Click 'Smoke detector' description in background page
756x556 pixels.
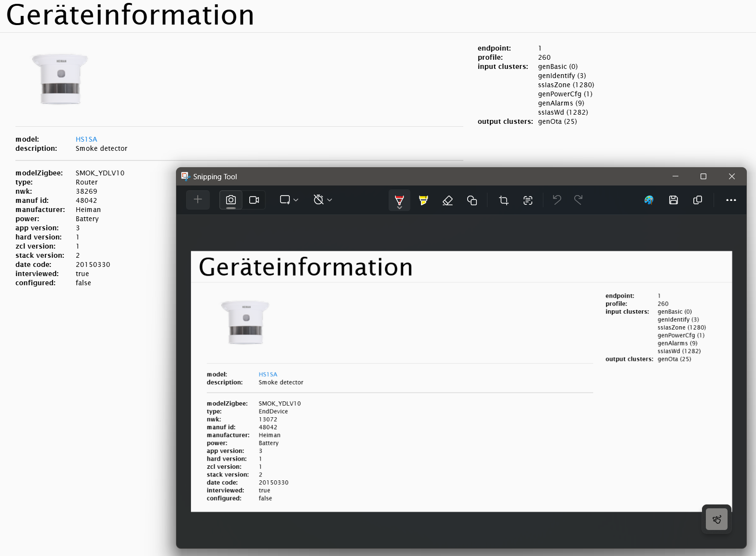point(102,148)
